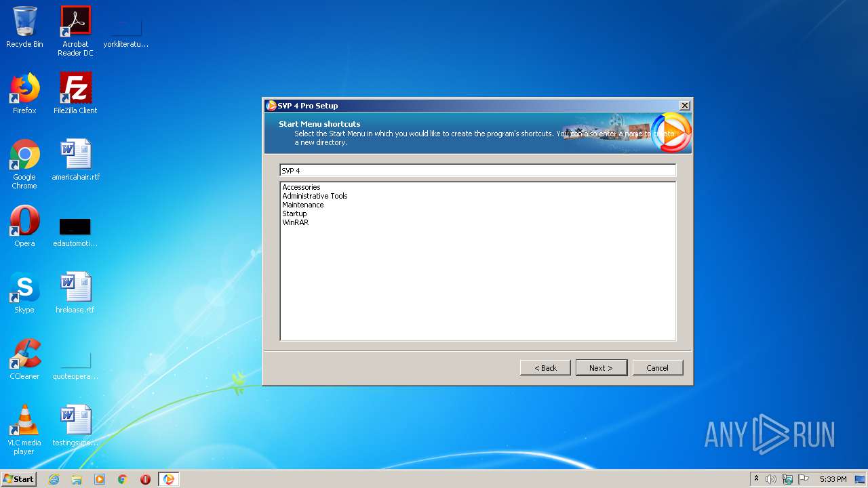Screen dimensions: 868x488
Task: Open the Skype desktop shortcut
Action: point(24,293)
